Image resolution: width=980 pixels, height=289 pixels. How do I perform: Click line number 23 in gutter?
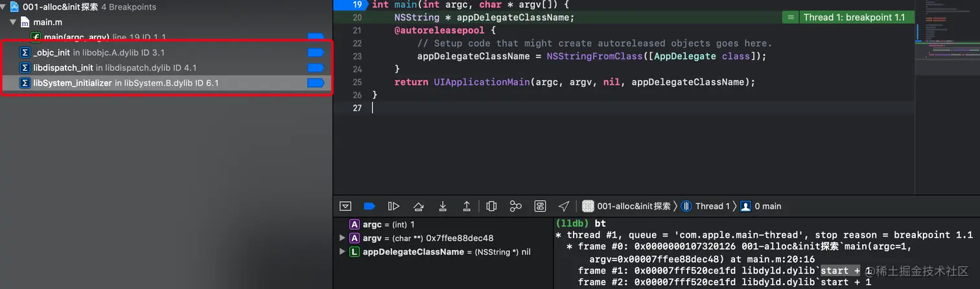(x=357, y=56)
